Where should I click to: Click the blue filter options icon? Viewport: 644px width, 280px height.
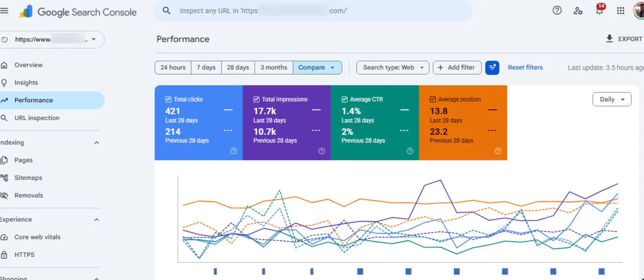[492, 68]
